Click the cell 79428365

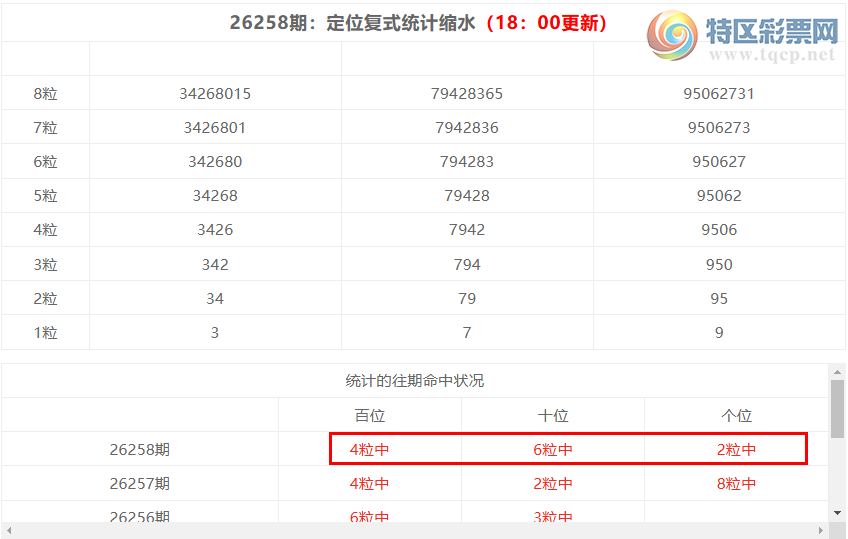click(x=467, y=94)
